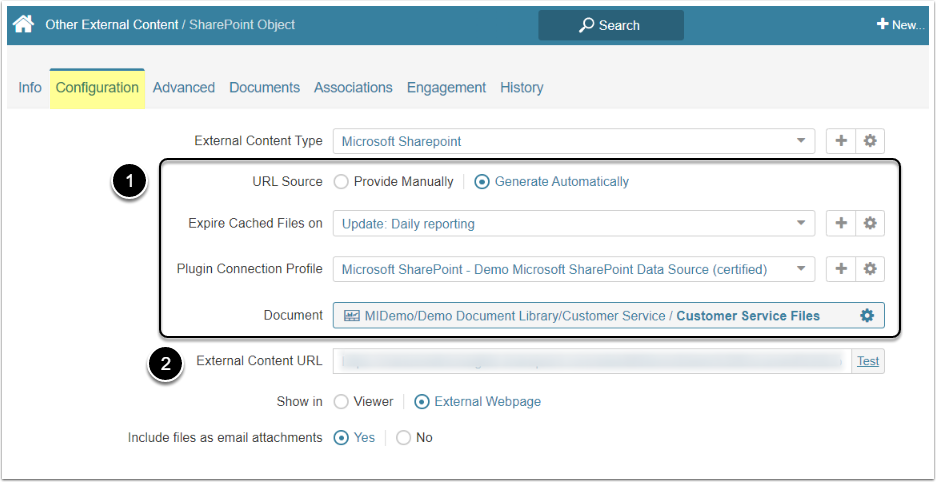Open gear icon beside Expire Cached Files
This screenshot has width=936, height=482.
click(870, 223)
